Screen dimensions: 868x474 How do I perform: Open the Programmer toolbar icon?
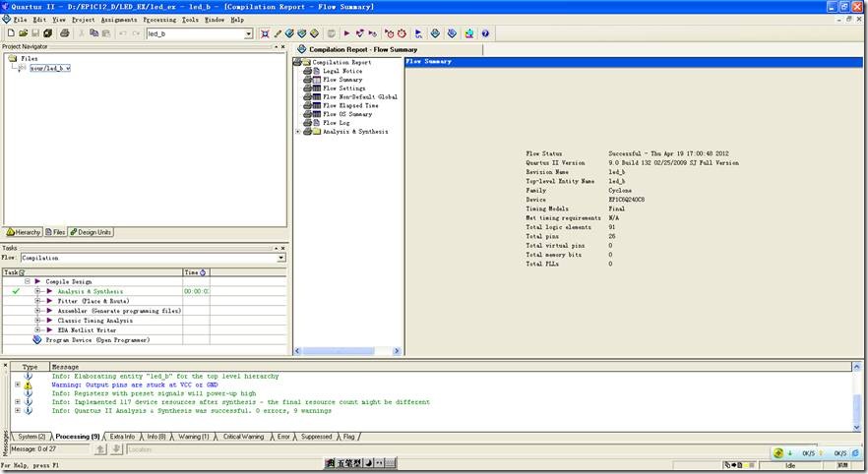(x=452, y=33)
